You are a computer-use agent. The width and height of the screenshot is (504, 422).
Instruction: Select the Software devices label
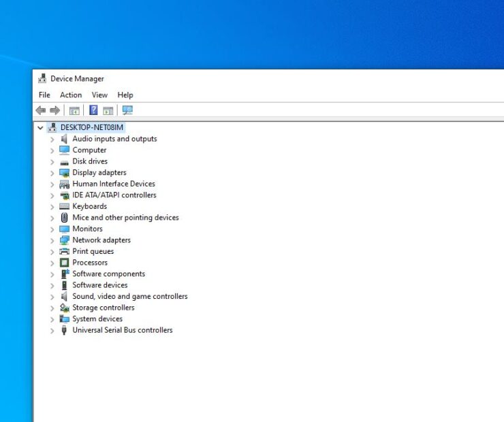pos(100,285)
